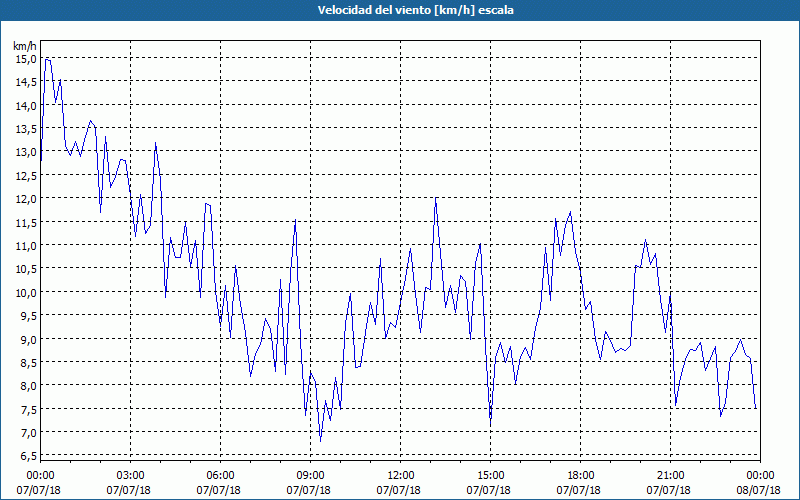800x500 pixels.
Task: Click the 12,5 axis label
Action: (26, 176)
